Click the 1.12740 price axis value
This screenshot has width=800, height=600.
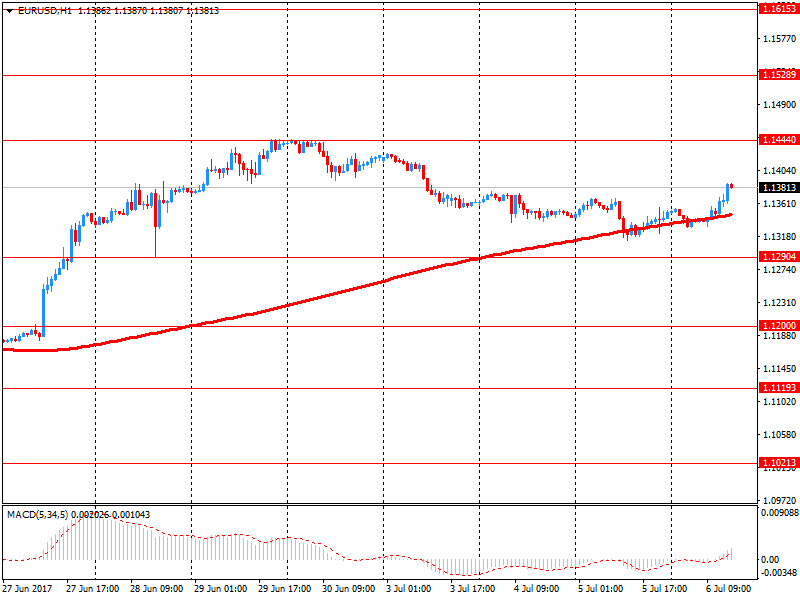click(x=779, y=269)
